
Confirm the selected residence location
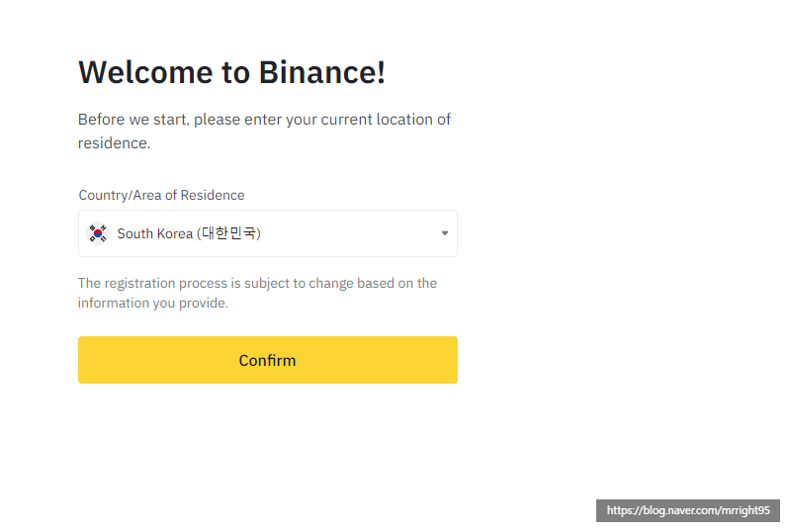[268, 360]
